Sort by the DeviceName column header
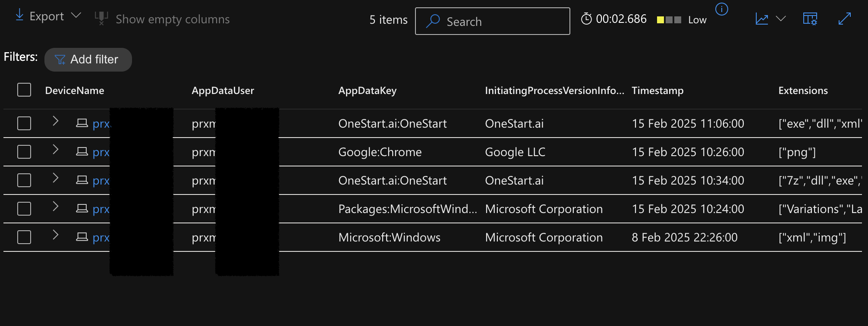Screen dimensions: 868x326 pyautogui.click(x=75, y=91)
